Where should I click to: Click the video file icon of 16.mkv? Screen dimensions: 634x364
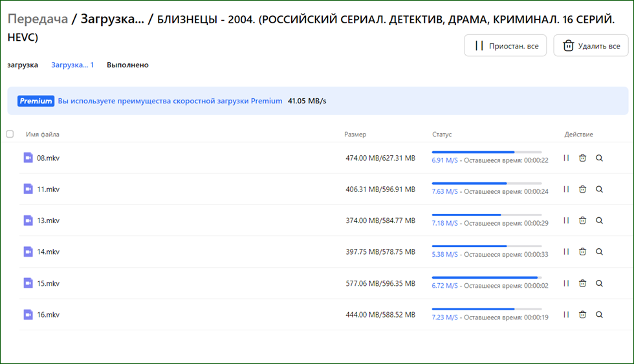28,314
